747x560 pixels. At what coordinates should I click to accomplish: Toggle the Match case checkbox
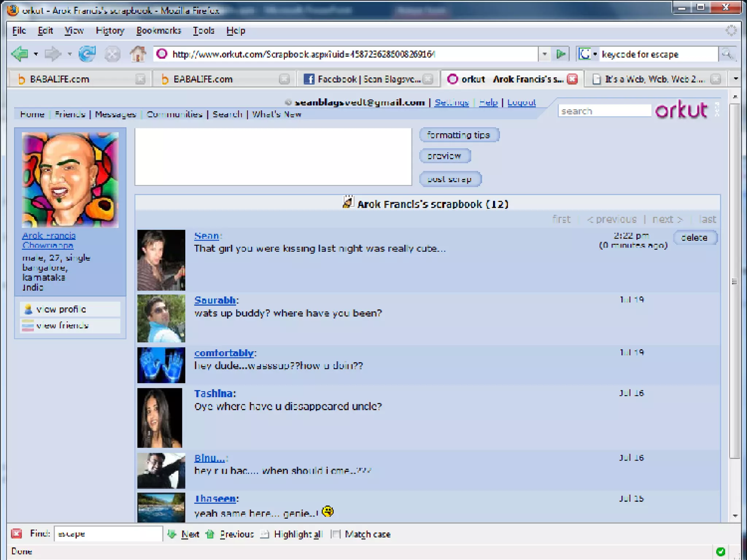click(x=336, y=534)
